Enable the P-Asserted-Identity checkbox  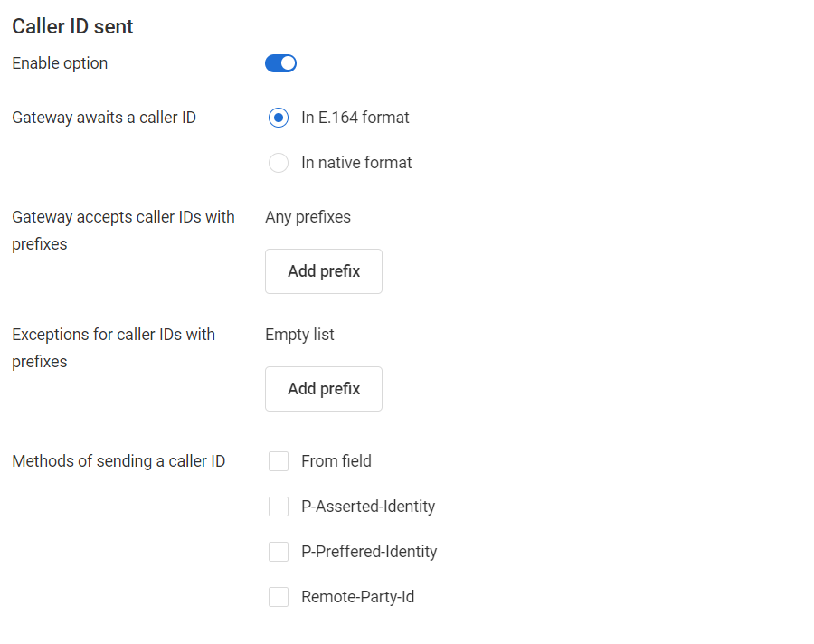click(279, 507)
